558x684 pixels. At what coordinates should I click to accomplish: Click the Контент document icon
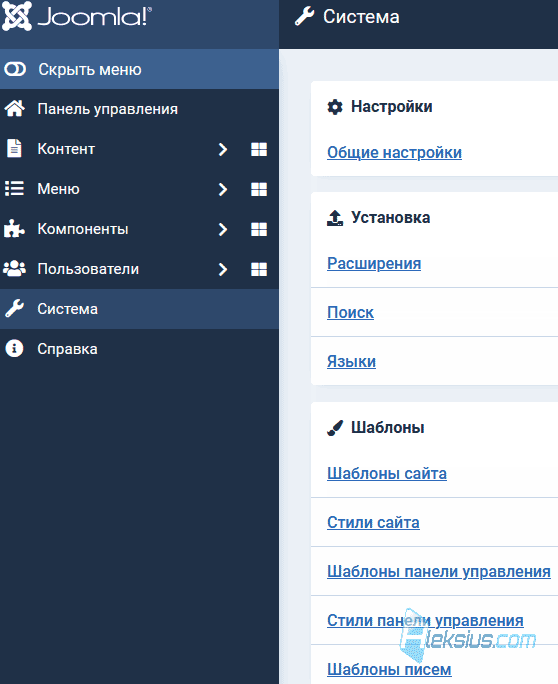(x=14, y=149)
